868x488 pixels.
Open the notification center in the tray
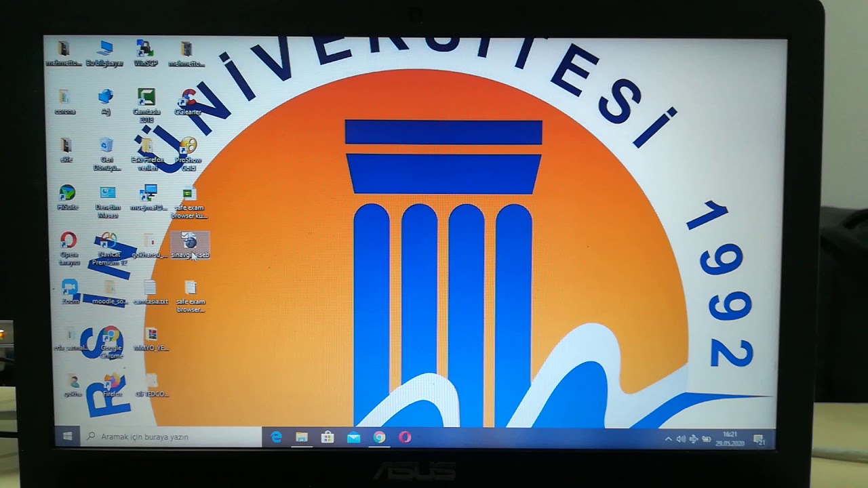[759, 439]
